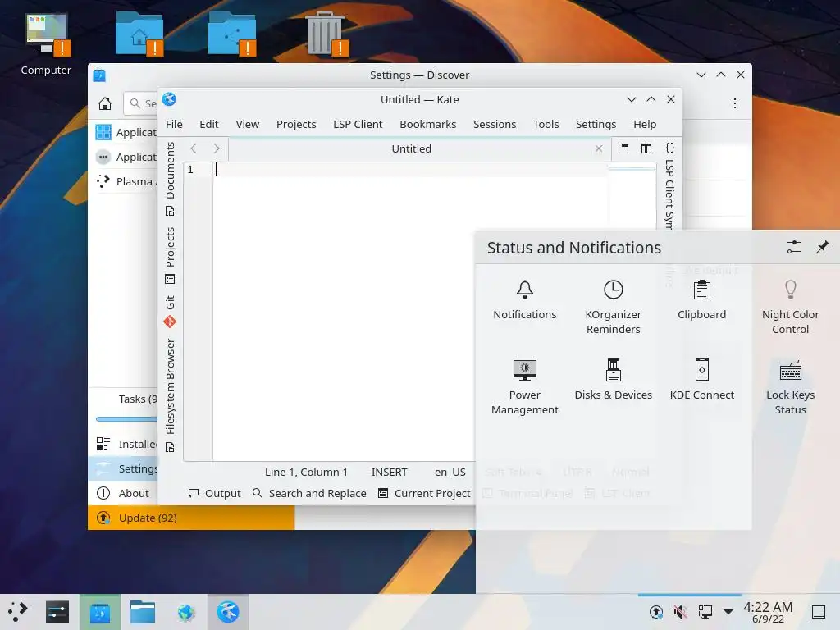
Task: Open the Bookmarks menu in Kate
Action: tap(428, 125)
